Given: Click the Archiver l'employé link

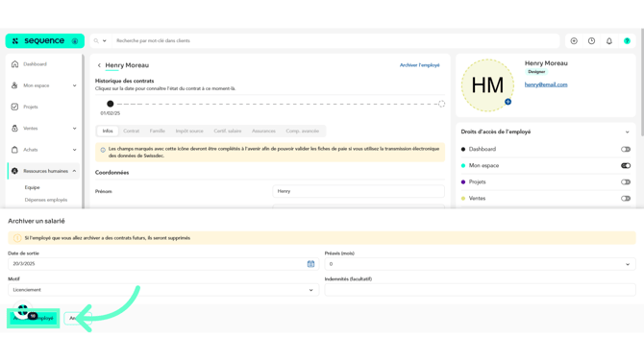Looking at the screenshot, I should click(420, 65).
